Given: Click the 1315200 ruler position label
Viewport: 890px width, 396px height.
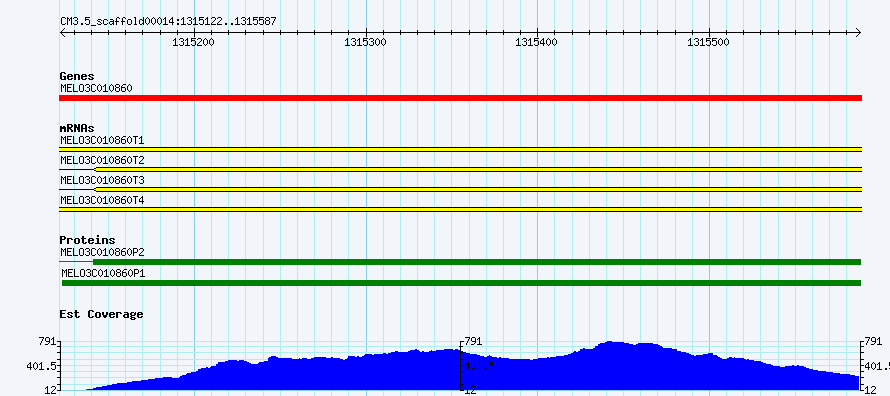Looking at the screenshot, I should [194, 43].
